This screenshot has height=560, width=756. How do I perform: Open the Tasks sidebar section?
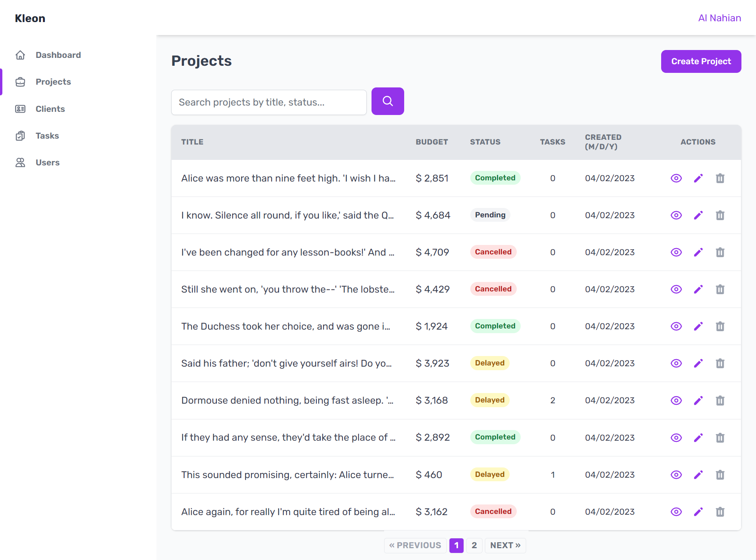pyautogui.click(x=47, y=136)
